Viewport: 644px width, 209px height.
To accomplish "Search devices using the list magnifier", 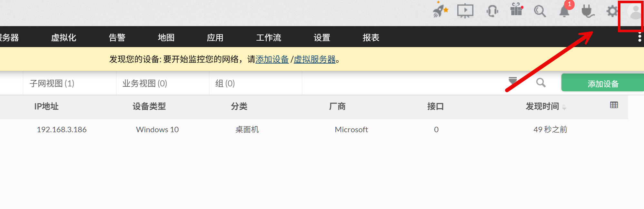I will [541, 83].
